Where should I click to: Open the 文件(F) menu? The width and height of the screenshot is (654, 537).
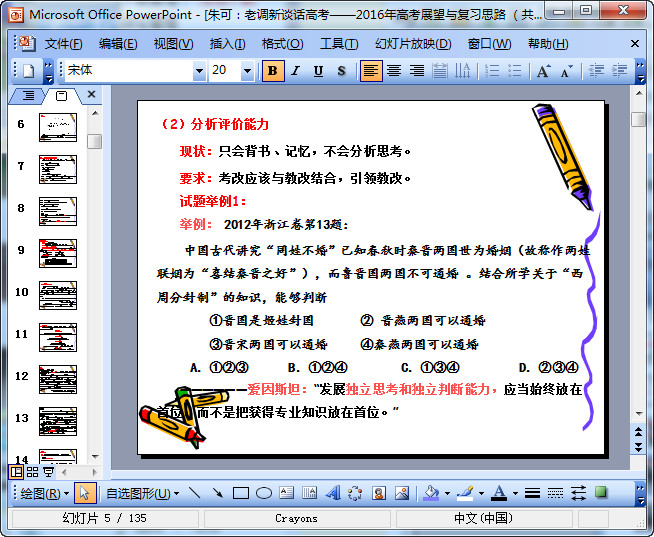(x=63, y=43)
